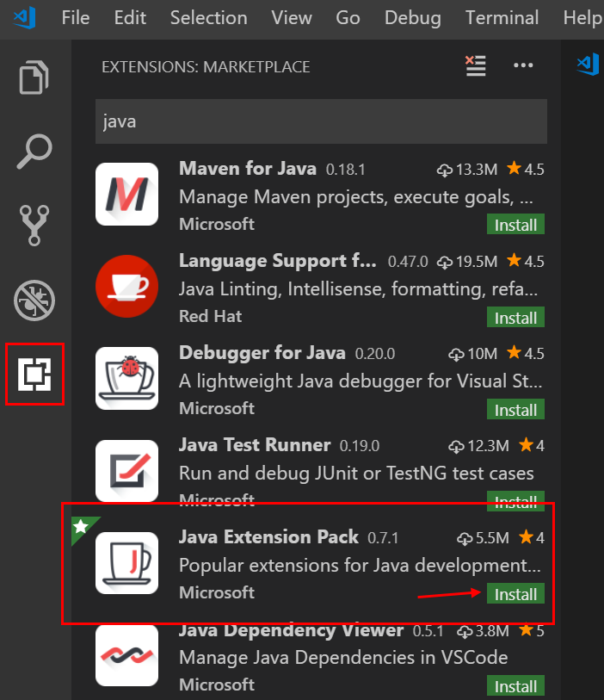Click the Java Extension Pack cup icon
Viewport: 604px width, 700px height.
[126, 563]
